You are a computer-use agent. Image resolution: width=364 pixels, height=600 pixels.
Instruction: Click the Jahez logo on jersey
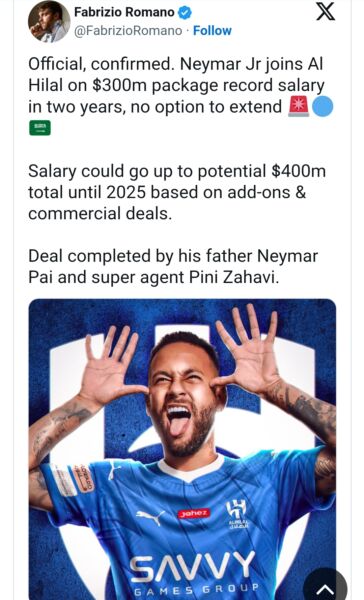pos(194,513)
